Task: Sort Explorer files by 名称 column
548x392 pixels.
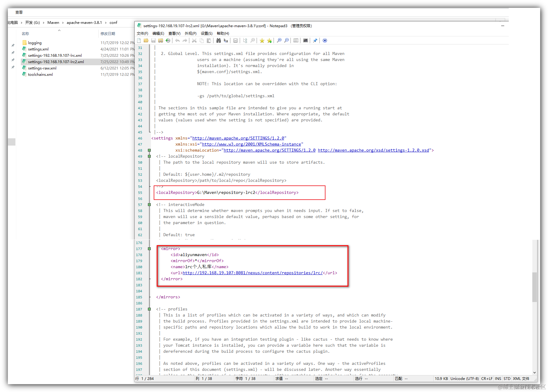Action: 25,34
